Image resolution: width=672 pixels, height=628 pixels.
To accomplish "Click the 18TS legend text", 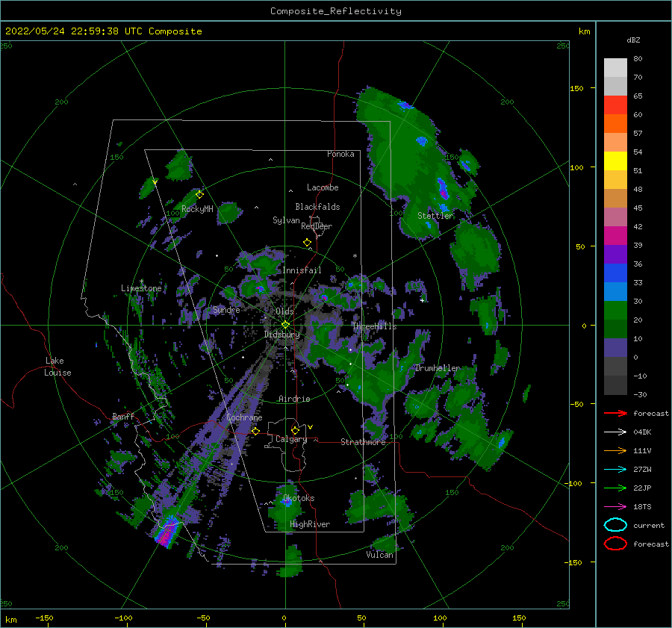I will click(x=642, y=507).
